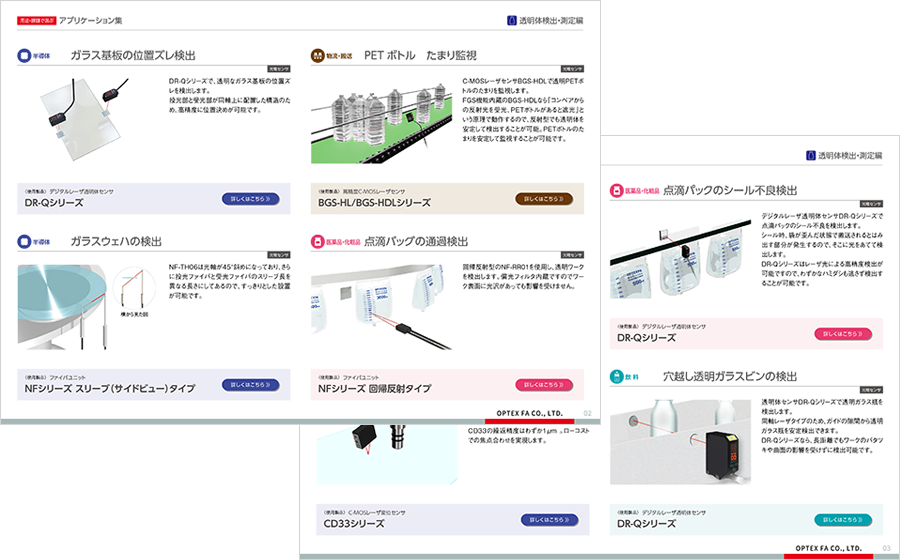Click the 透明体検出・測定編 icon on front page header
This screenshot has width=900, height=560.
pos(512,21)
